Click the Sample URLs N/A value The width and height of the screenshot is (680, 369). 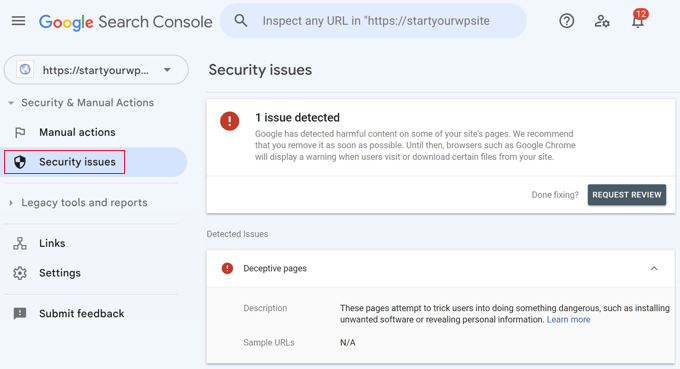(347, 343)
